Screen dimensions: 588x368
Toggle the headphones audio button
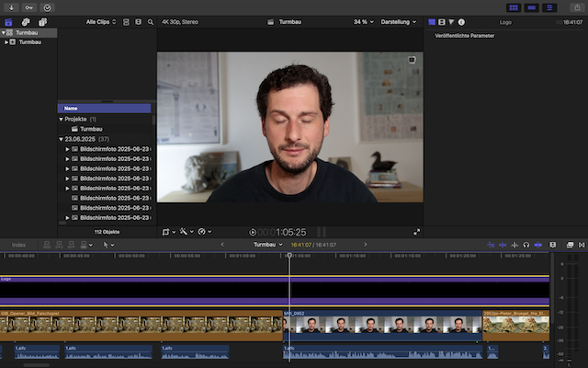point(526,245)
